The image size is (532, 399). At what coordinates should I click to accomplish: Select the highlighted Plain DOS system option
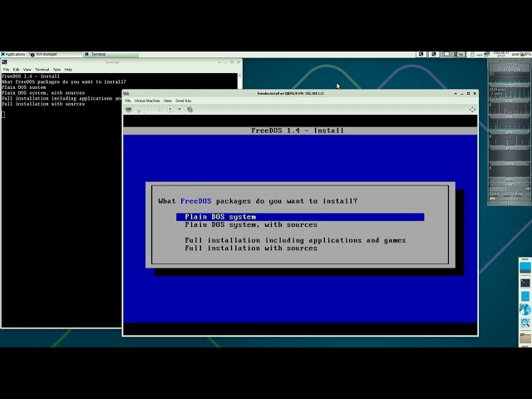pyautogui.click(x=300, y=217)
